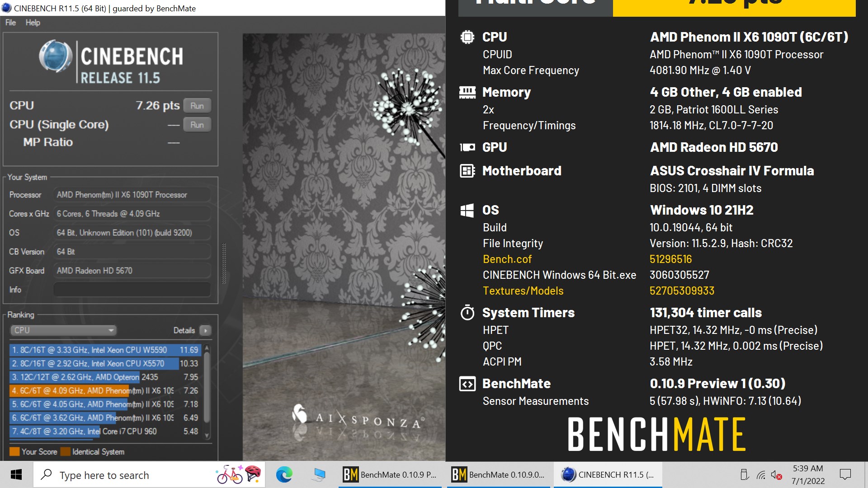Switch to BenchMate 0.10.9.0... taskbar window
Screen dimensions: 868x488
499,475
